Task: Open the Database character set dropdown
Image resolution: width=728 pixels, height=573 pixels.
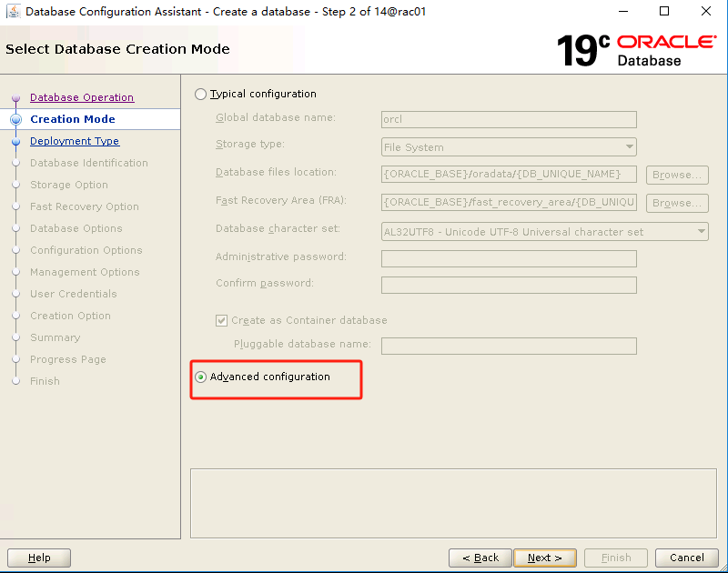Action: coord(544,232)
